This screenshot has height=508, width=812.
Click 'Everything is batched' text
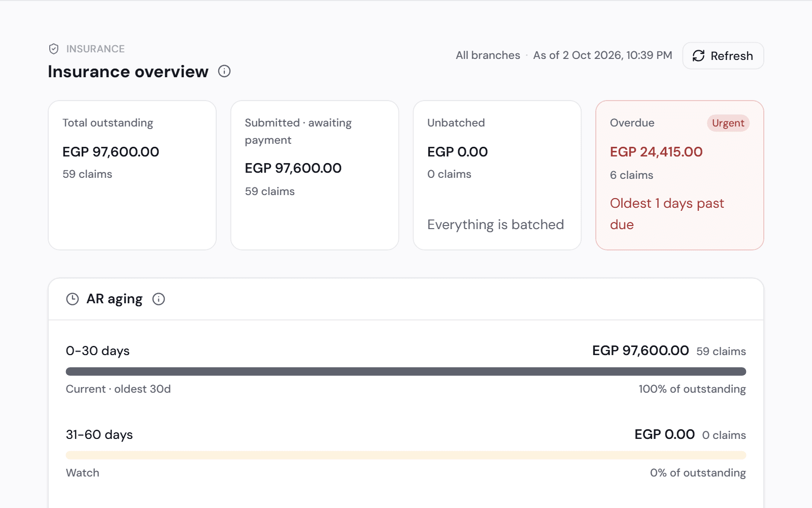495,225
